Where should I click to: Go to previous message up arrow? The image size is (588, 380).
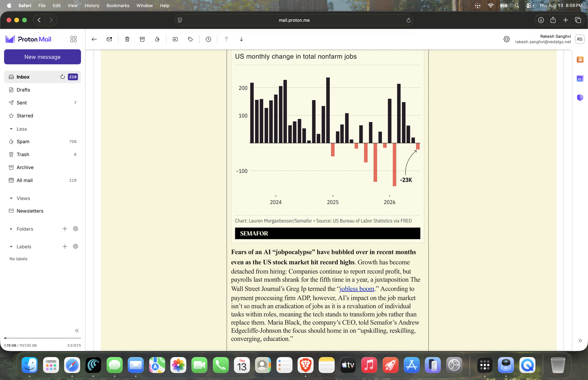click(226, 39)
